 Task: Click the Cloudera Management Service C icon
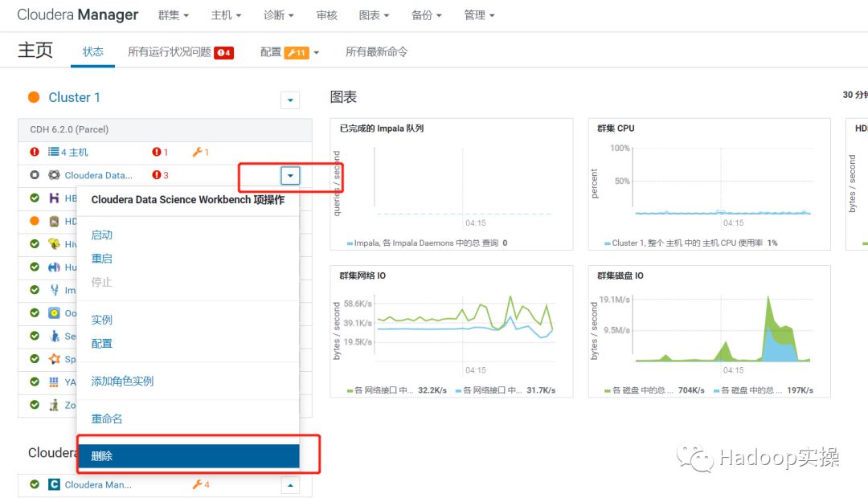pos(54,484)
